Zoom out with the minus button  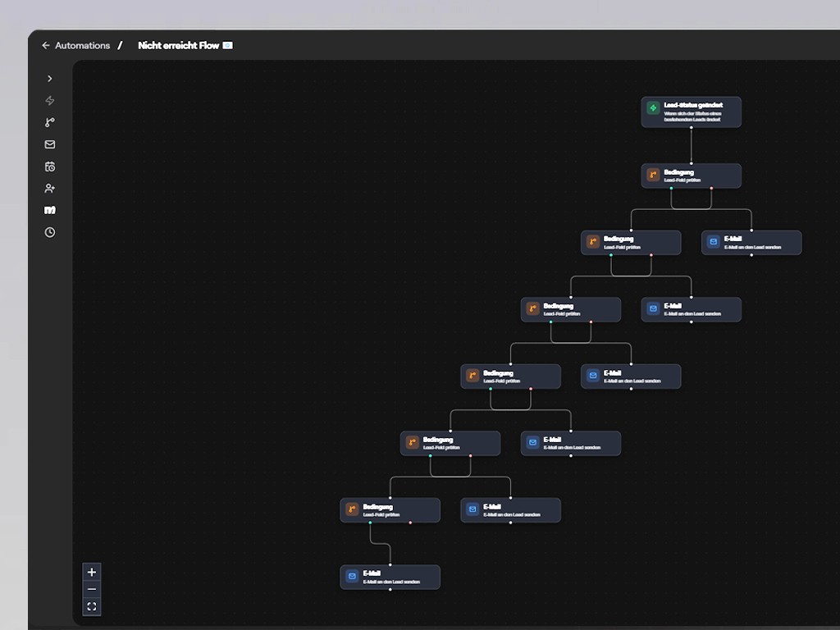coord(92,589)
